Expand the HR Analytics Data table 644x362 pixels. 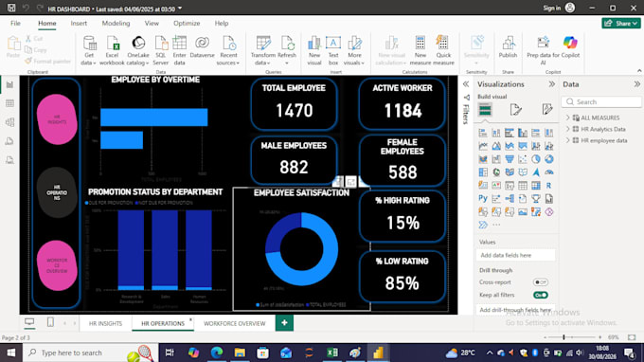click(x=567, y=129)
